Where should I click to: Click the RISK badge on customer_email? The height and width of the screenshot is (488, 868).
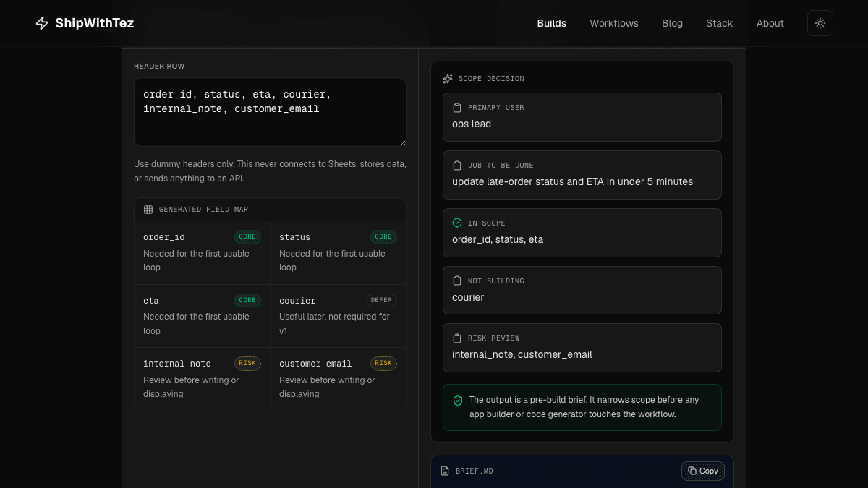pos(383,363)
